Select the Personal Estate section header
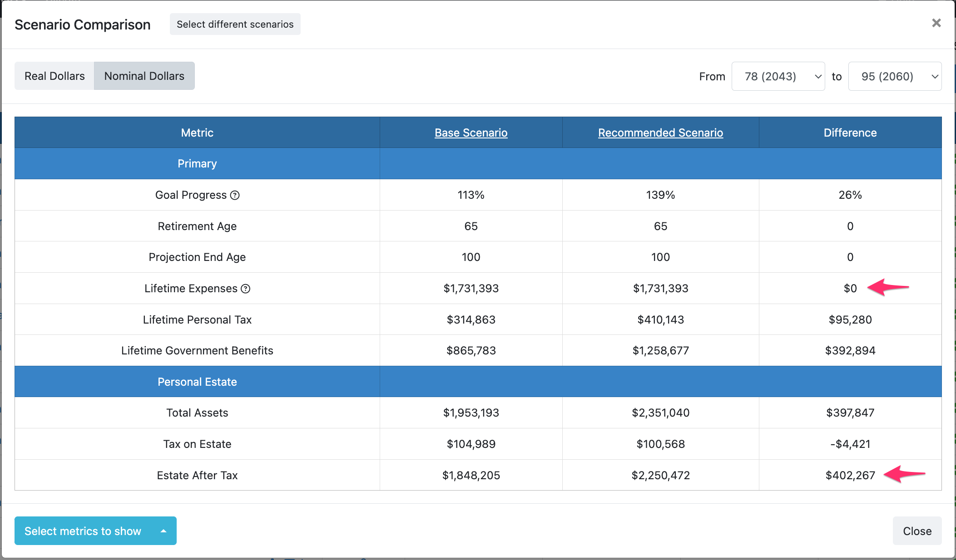956x560 pixels. [x=197, y=382]
